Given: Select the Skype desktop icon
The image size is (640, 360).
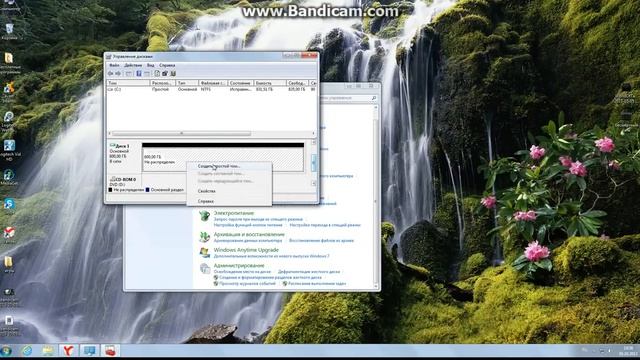Looking at the screenshot, I should click(9, 204).
